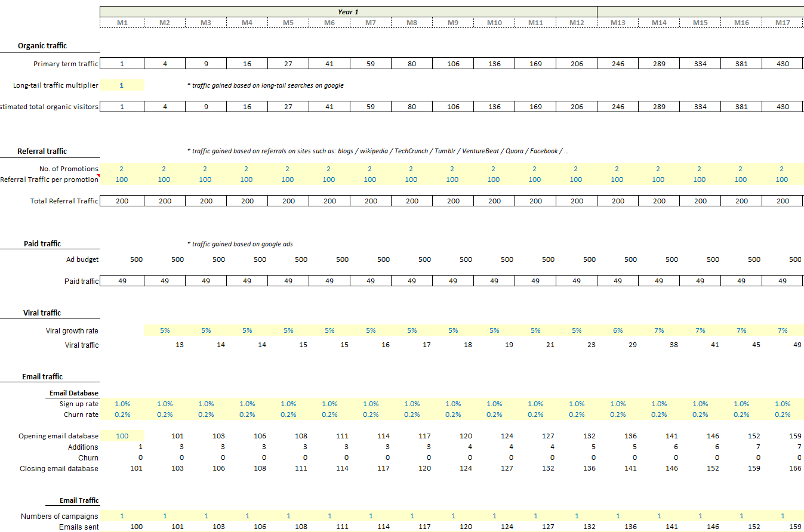Select the Viral growth rate row label
The image size is (804, 532).
72,331
